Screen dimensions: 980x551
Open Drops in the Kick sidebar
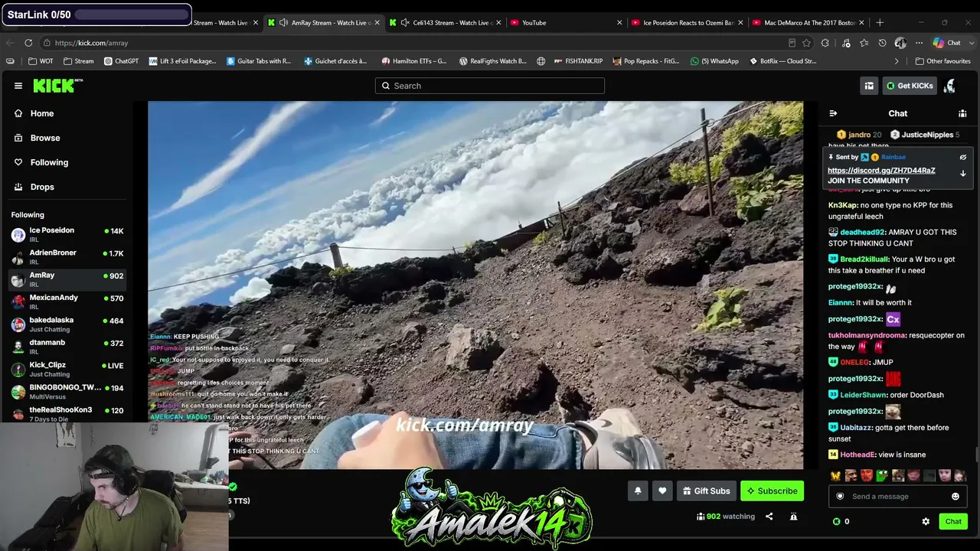point(42,187)
